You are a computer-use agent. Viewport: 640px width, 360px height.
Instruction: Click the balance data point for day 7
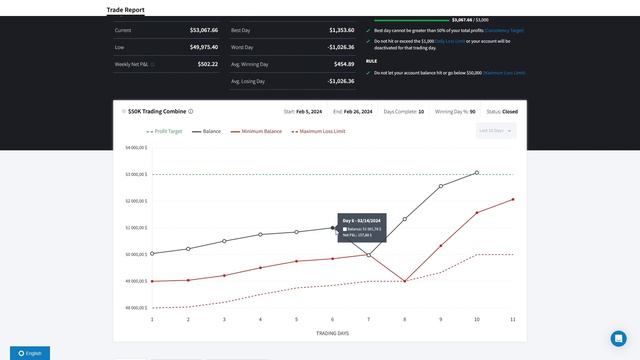pyautogui.click(x=369, y=255)
